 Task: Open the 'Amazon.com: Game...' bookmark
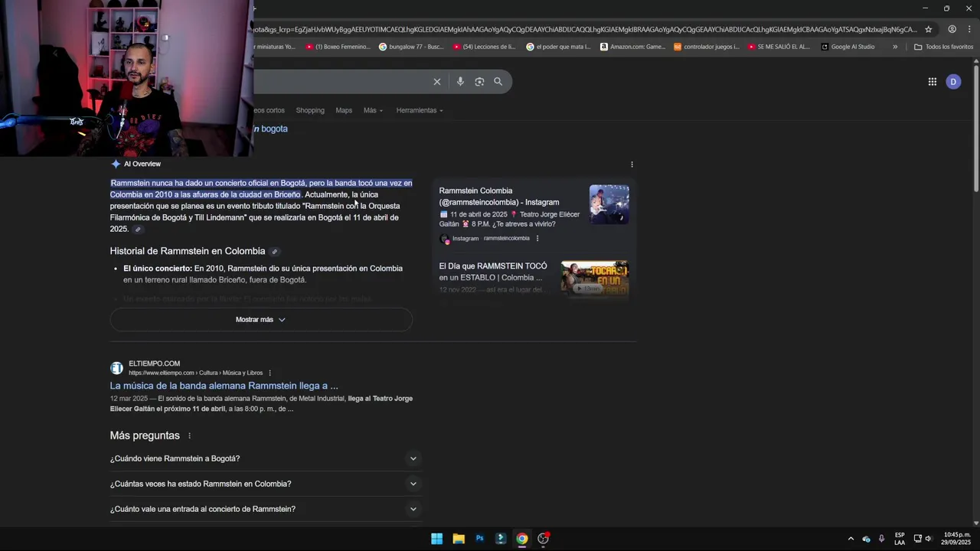tap(633, 47)
